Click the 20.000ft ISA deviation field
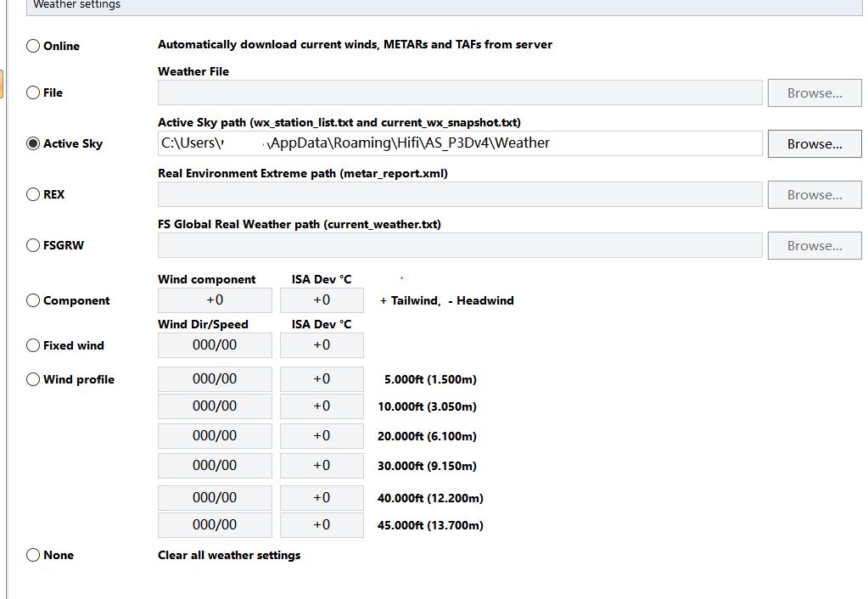 322,436
